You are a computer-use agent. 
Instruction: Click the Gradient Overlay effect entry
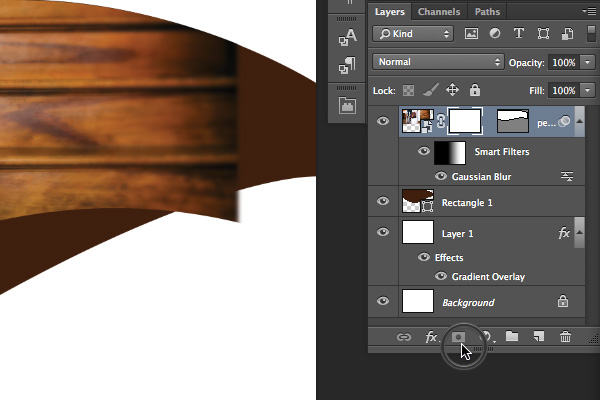[488, 276]
